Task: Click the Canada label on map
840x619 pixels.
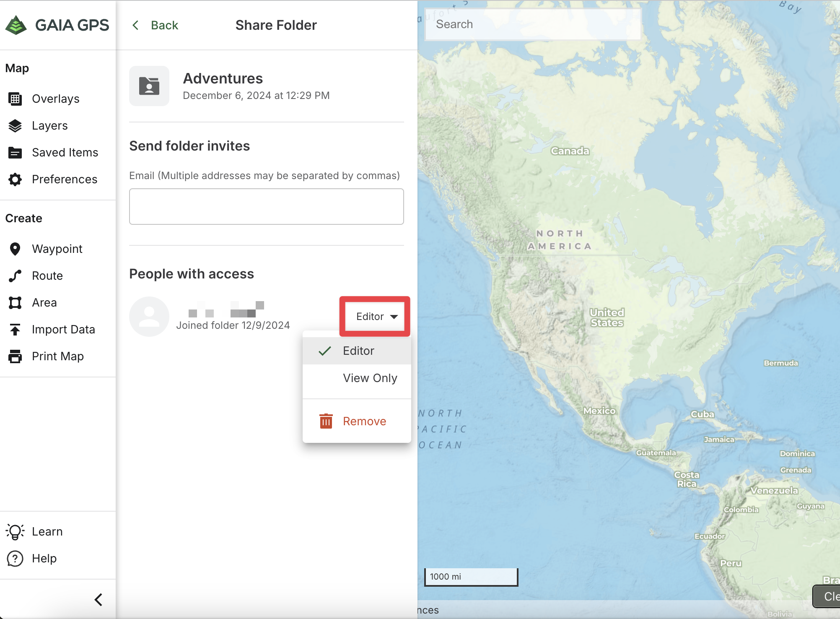Action: tap(570, 151)
